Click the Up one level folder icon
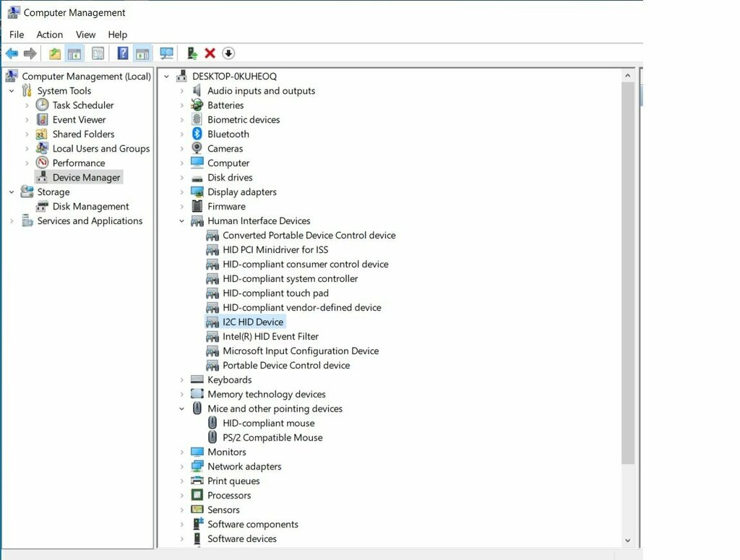Image resolution: width=740 pixels, height=560 pixels. point(55,53)
